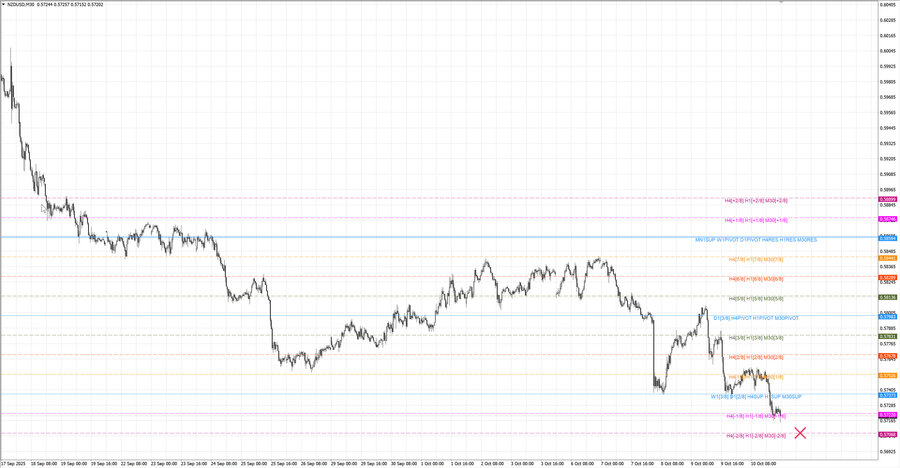Click the 0.57831 olive price tag

pos(887,337)
